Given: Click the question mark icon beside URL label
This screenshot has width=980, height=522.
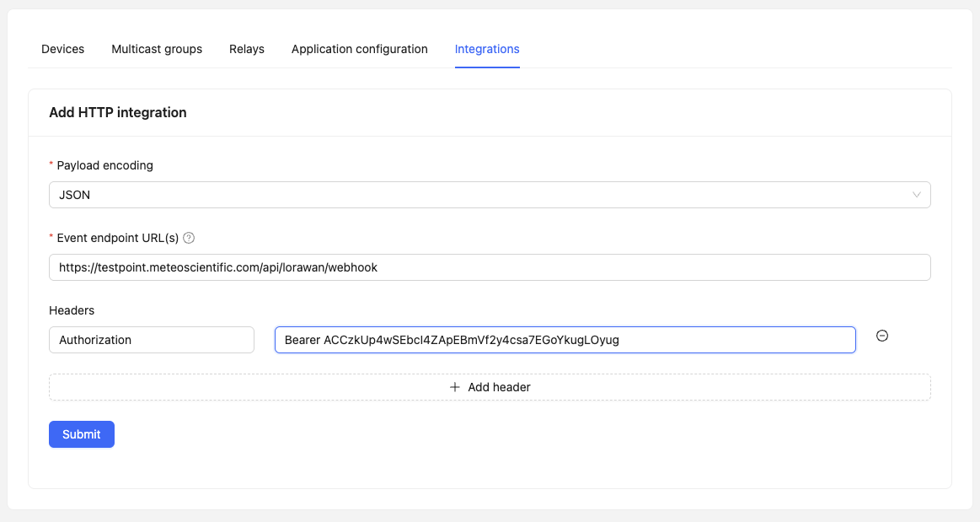Looking at the screenshot, I should pyautogui.click(x=188, y=238).
